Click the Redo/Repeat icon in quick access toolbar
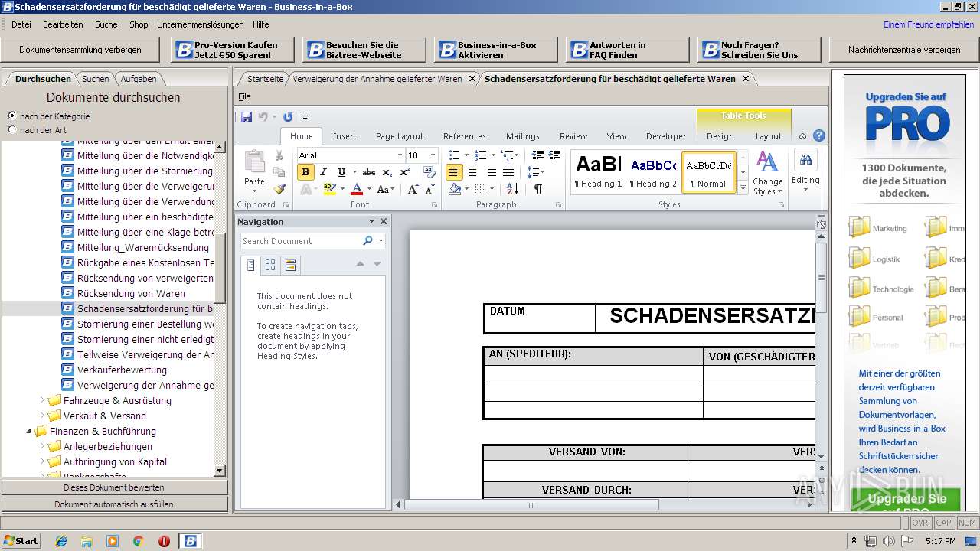 pos(288,117)
